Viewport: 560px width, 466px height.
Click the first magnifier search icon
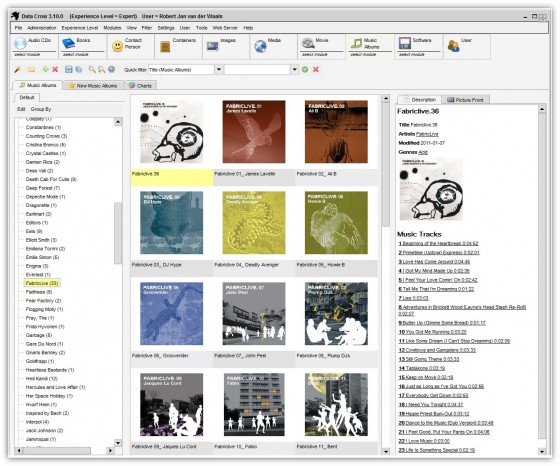[92, 69]
